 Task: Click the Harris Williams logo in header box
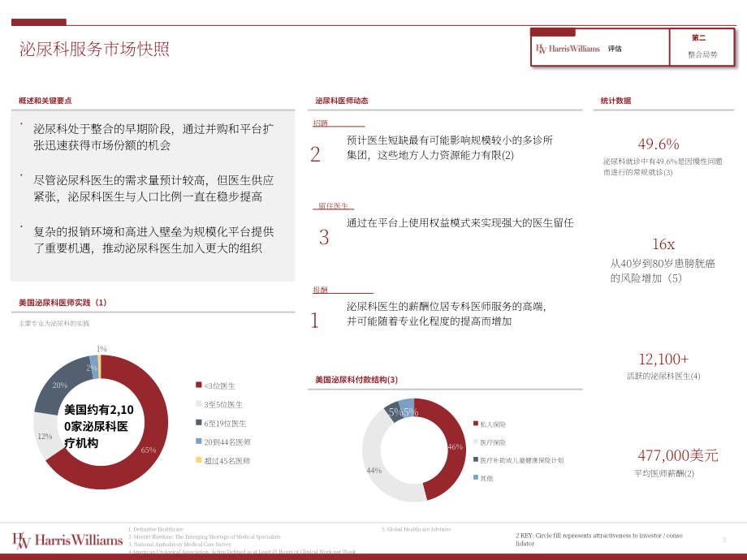568,49
